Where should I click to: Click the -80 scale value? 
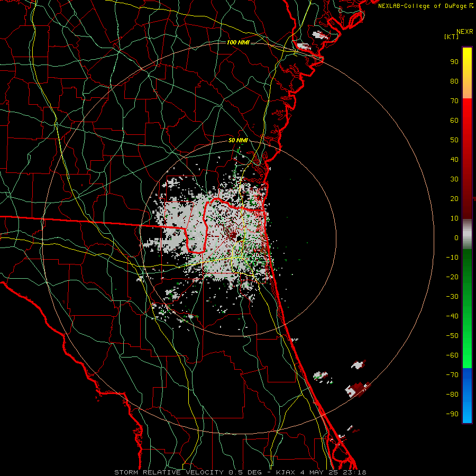(x=452, y=395)
